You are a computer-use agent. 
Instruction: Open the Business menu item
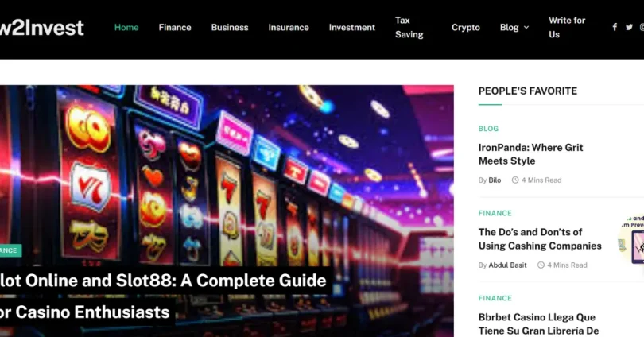230,28
